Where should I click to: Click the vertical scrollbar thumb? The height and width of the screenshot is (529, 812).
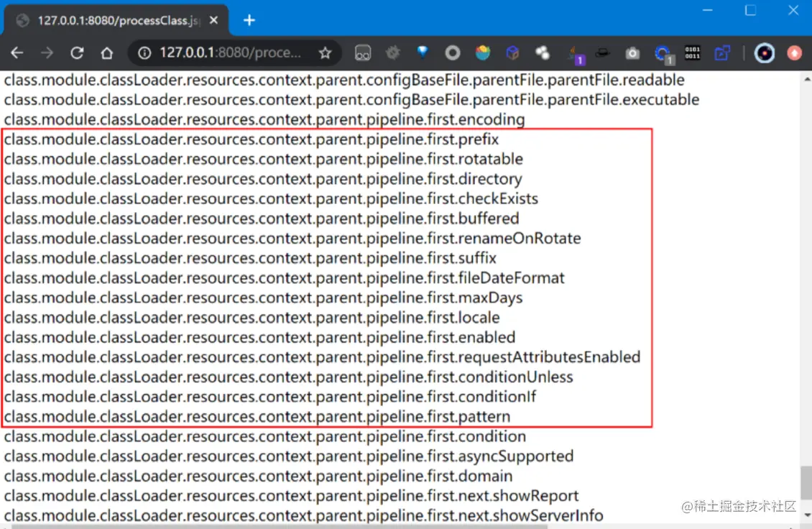coord(806,482)
